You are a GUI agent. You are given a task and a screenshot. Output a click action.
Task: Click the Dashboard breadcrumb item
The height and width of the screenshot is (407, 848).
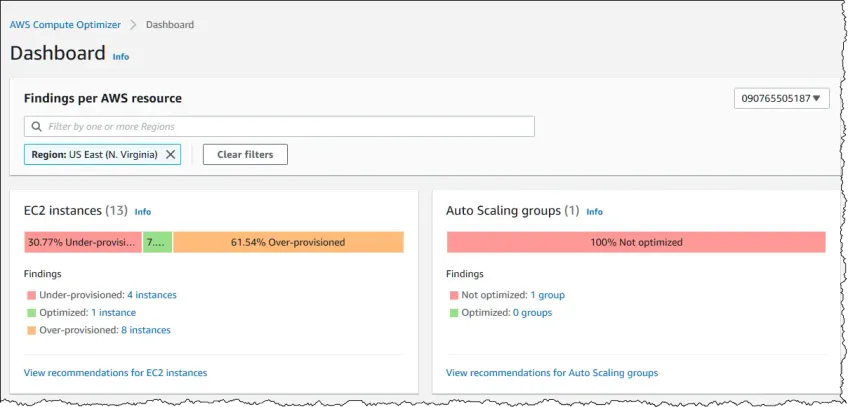click(x=170, y=25)
